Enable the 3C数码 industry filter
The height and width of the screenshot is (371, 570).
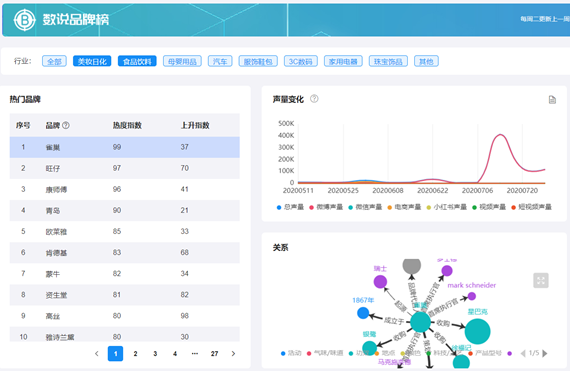(301, 61)
